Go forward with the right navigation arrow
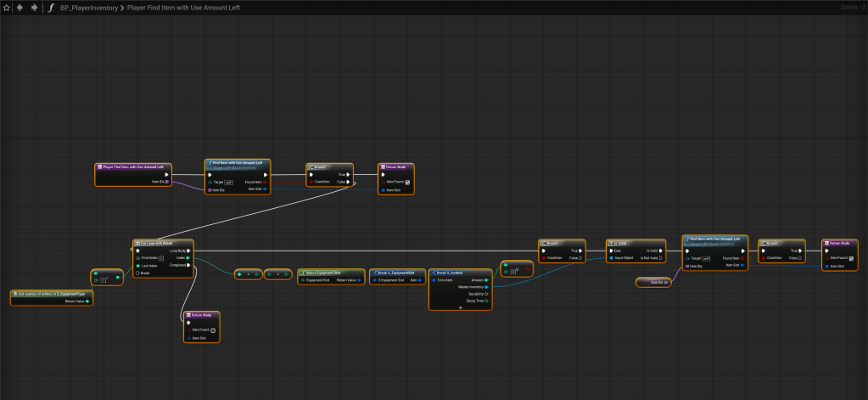The width and height of the screenshot is (868, 400). point(34,8)
